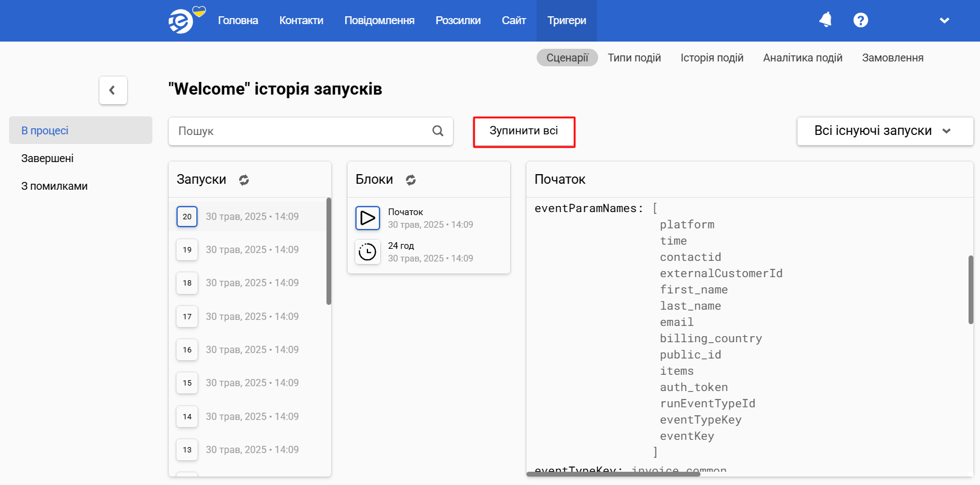Expand the Всі існуючі запуски dropdown

tap(885, 131)
